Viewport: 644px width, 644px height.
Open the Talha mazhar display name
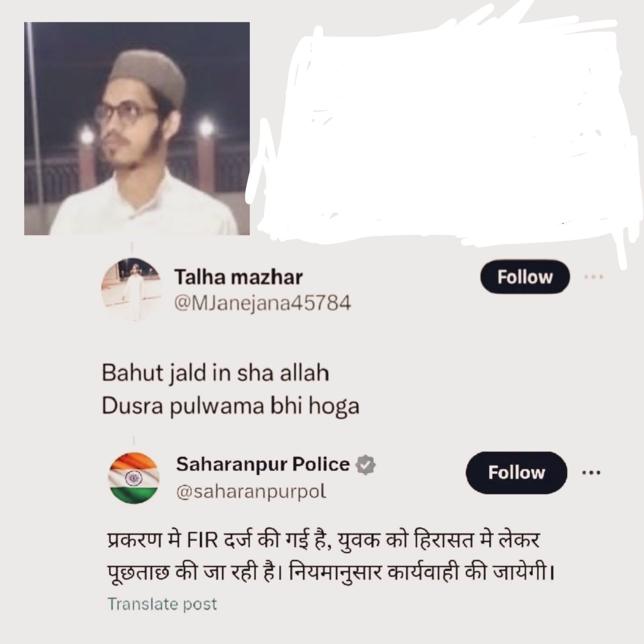tap(238, 277)
